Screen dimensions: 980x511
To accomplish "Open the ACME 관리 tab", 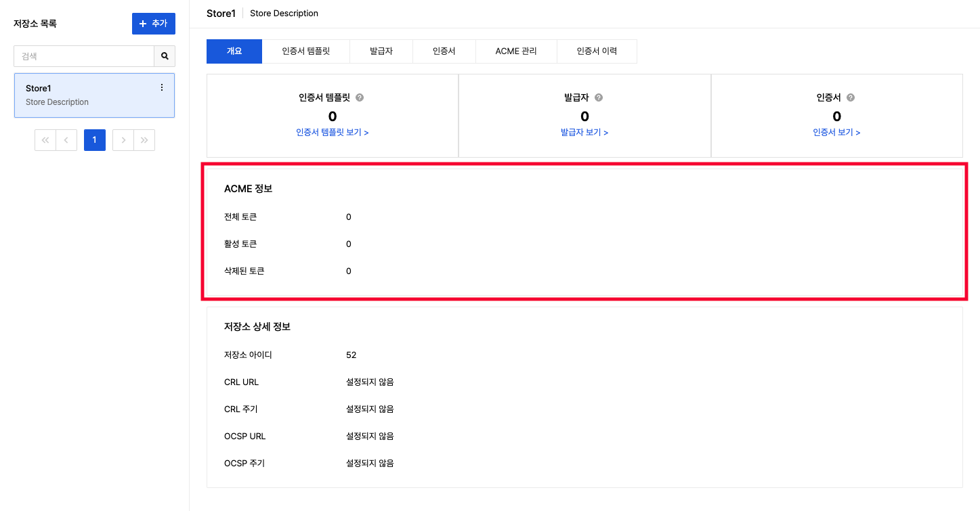I will [516, 51].
